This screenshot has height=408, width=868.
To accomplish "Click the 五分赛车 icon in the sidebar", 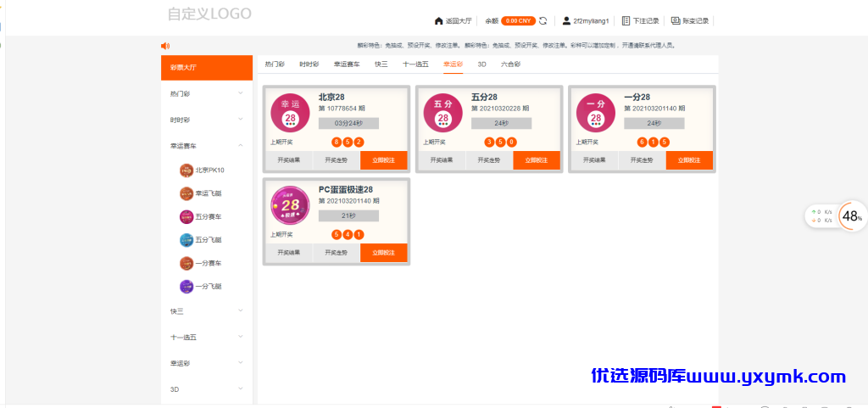I will pyautogui.click(x=186, y=217).
